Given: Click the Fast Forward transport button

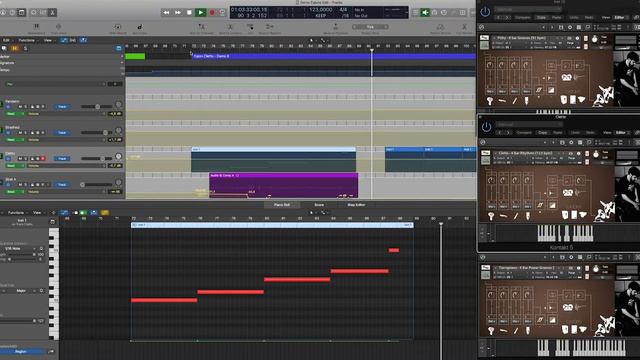Looking at the screenshot, I should [178, 13].
